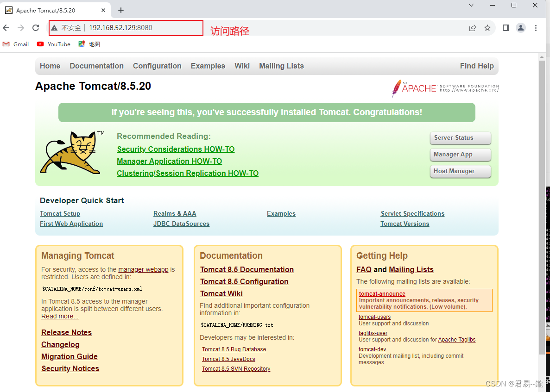
Task: Open Security Considerations HOW-TO link
Action: point(176,149)
